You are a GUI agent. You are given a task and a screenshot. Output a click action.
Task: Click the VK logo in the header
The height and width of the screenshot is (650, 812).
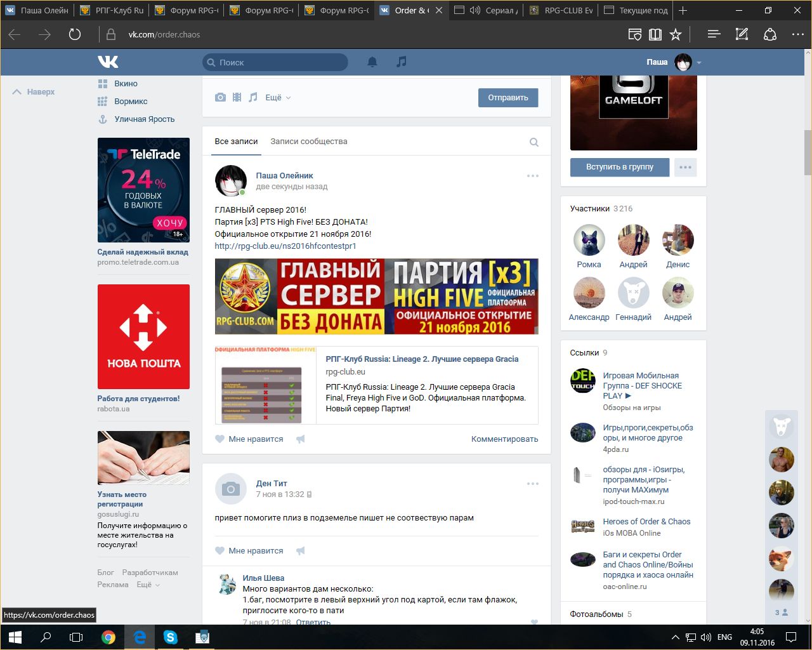(108, 62)
